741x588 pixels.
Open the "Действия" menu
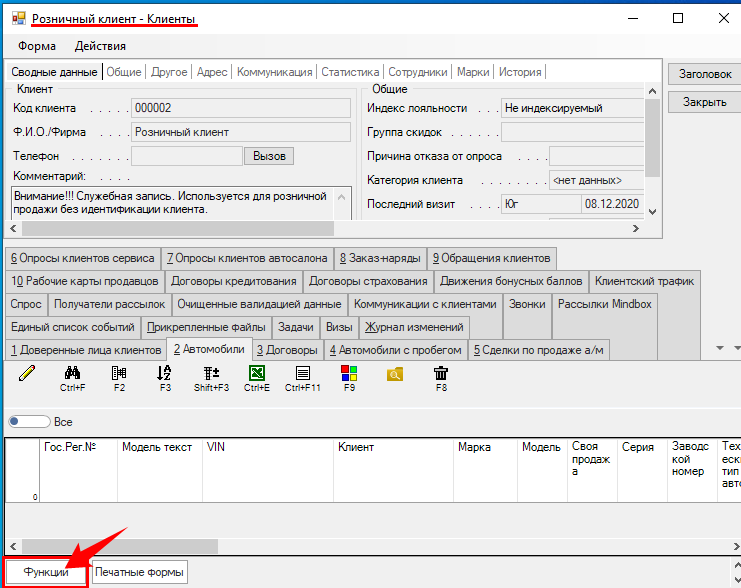click(x=100, y=46)
